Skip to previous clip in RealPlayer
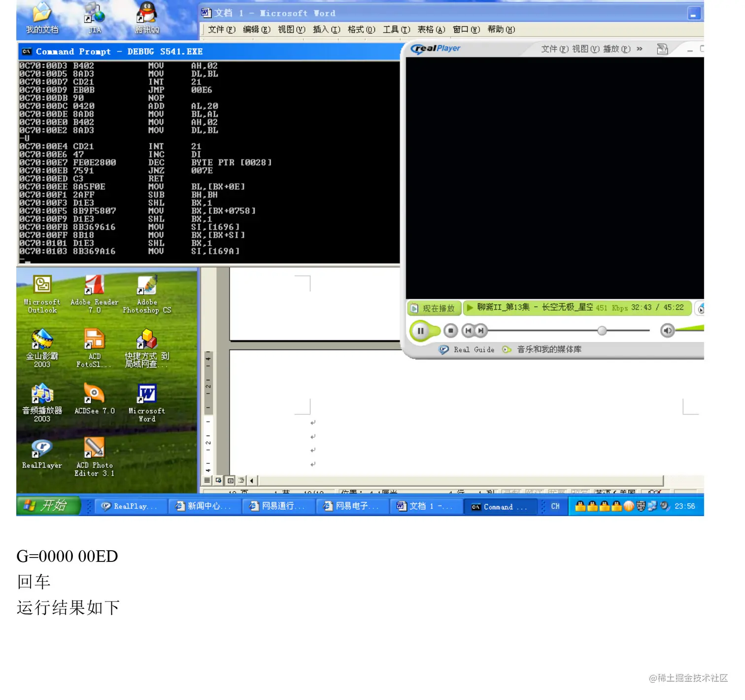 (x=468, y=331)
